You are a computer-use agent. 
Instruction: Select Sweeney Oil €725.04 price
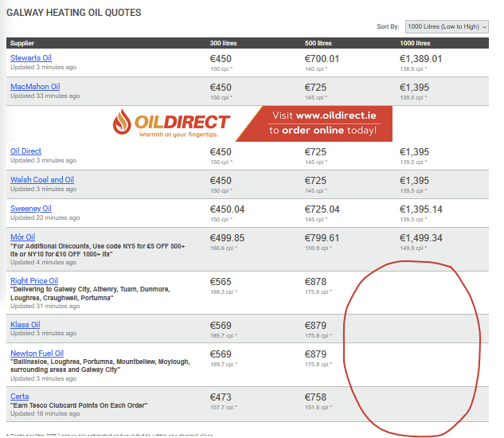click(x=322, y=209)
